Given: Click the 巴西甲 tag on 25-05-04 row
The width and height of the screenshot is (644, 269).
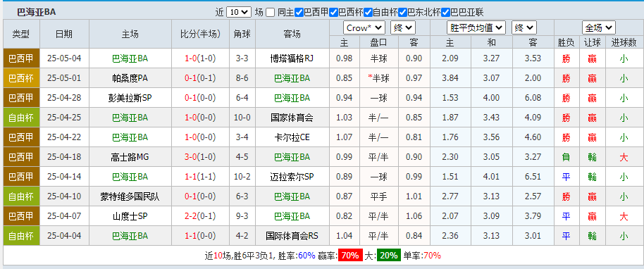Looking at the screenshot, I should pos(21,58).
